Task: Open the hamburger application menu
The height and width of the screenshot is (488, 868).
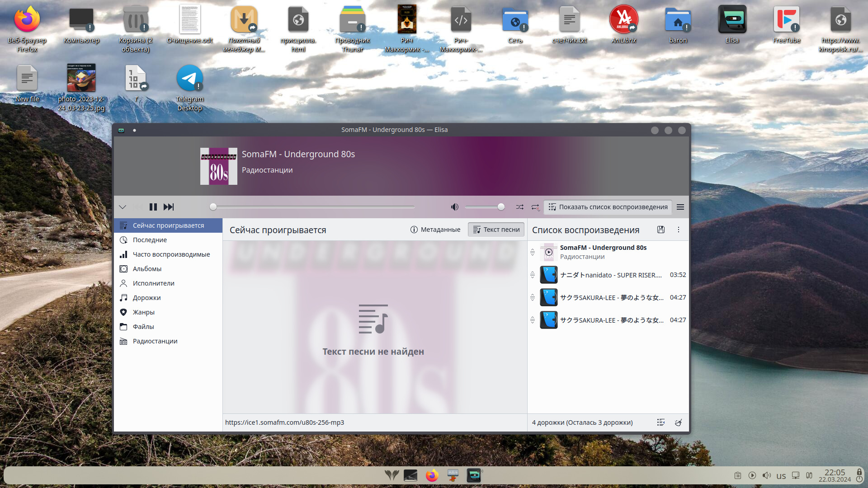Action: [x=680, y=207]
